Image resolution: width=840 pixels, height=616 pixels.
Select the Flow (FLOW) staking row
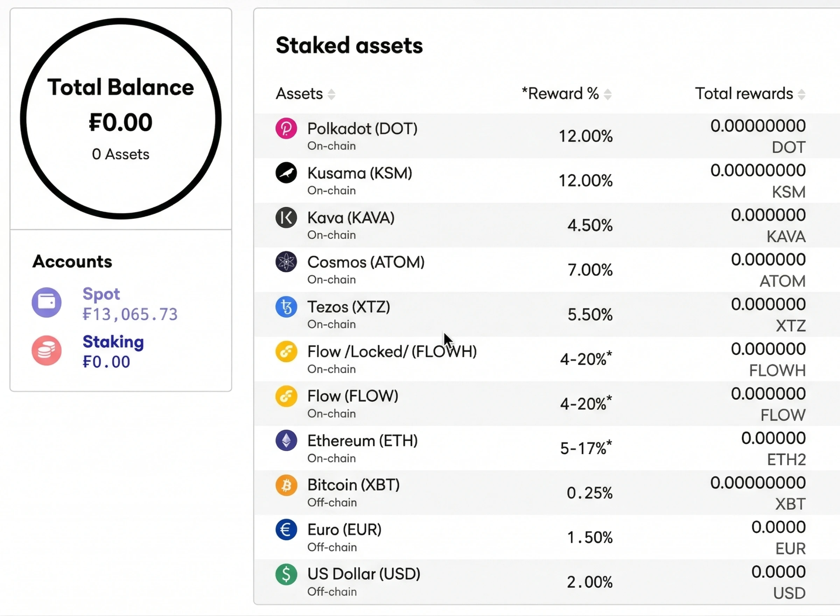click(522, 403)
